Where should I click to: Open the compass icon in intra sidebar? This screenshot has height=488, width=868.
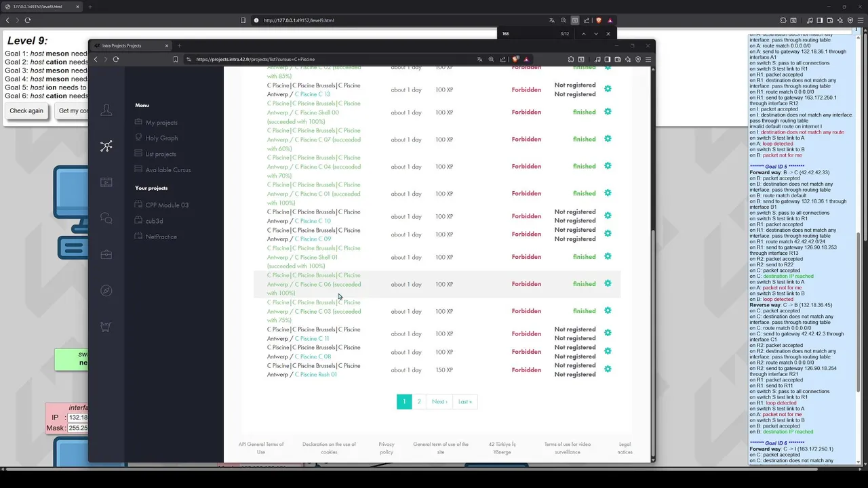(x=106, y=291)
